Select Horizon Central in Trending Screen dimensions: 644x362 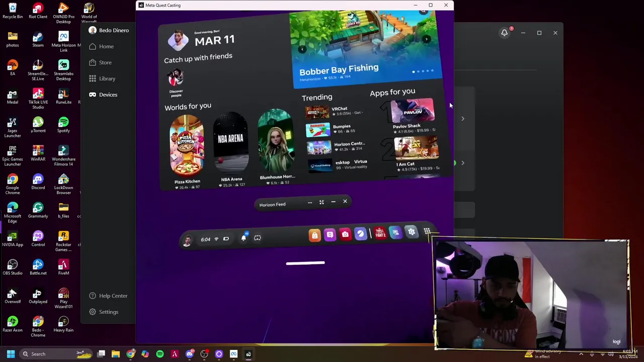click(x=336, y=146)
